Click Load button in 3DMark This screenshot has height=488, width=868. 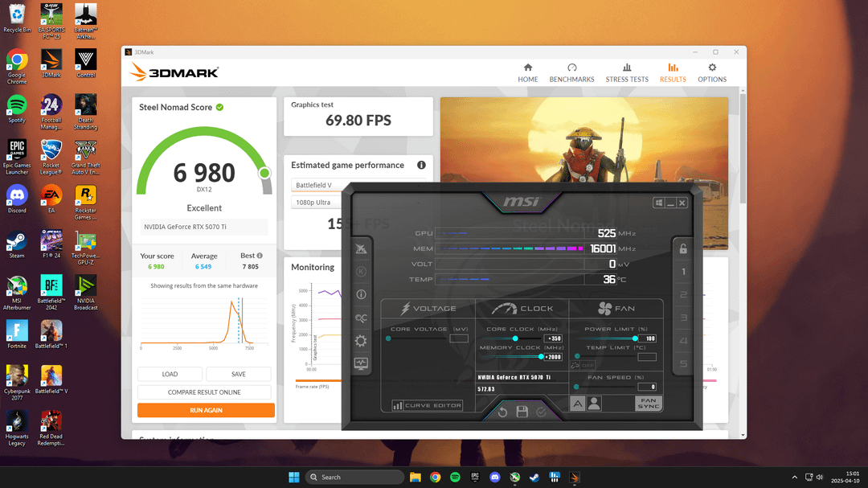[x=170, y=374]
